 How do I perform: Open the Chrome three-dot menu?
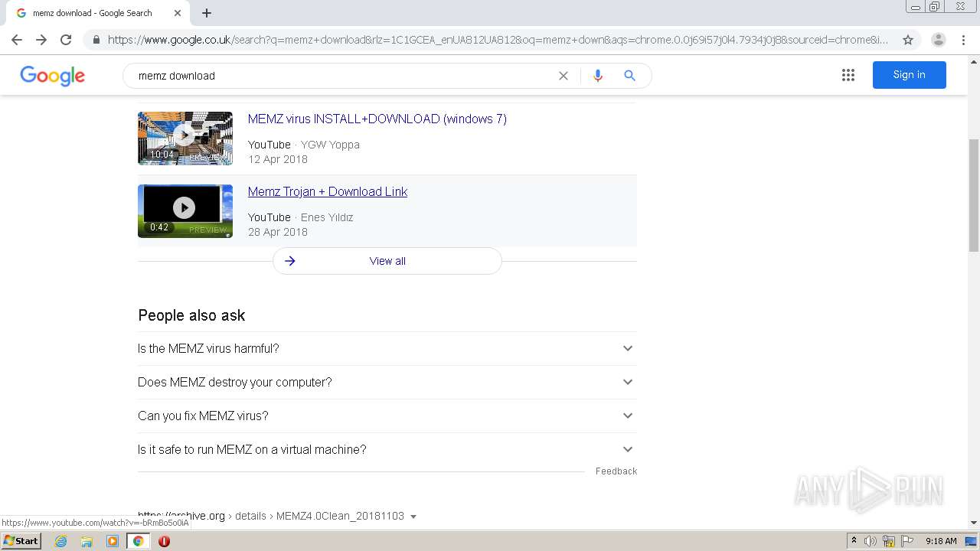point(963,40)
